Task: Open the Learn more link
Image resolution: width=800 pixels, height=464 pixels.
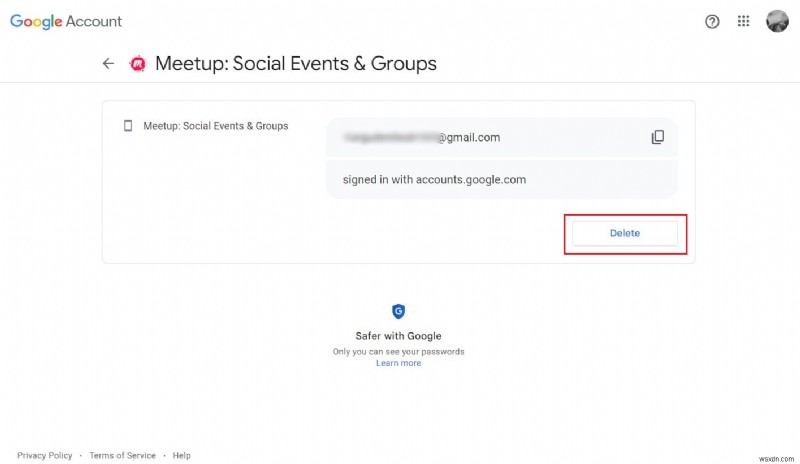Action: click(398, 363)
